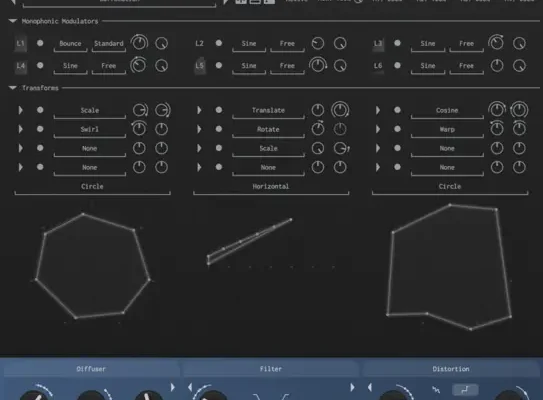Toggle the L2 modulator enable dot

(219, 43)
